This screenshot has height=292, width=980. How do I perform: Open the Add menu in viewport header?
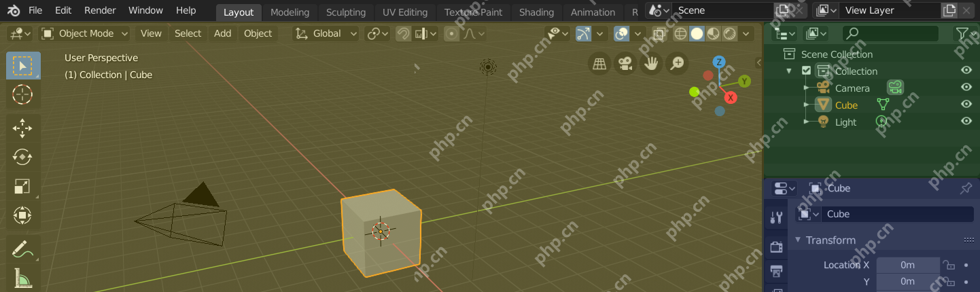pos(223,33)
